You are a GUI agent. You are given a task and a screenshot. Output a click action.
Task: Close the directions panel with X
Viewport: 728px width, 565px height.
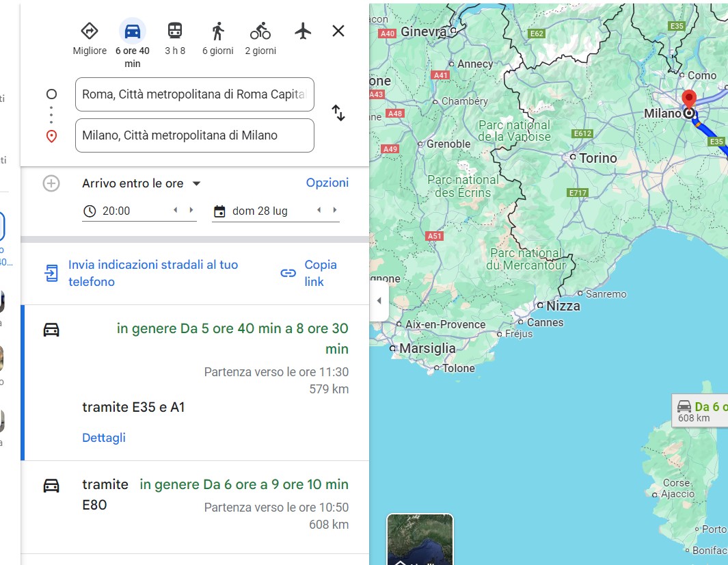click(338, 31)
